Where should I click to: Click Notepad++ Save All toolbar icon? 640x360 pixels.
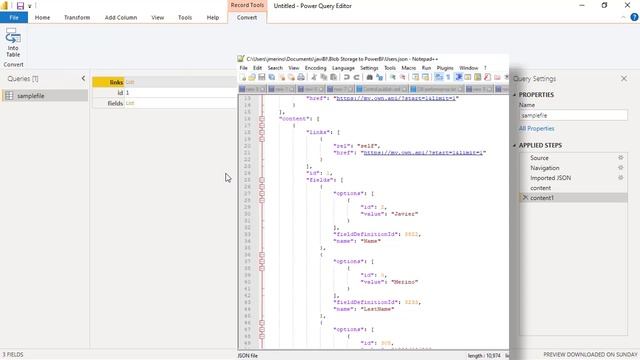[271, 77]
